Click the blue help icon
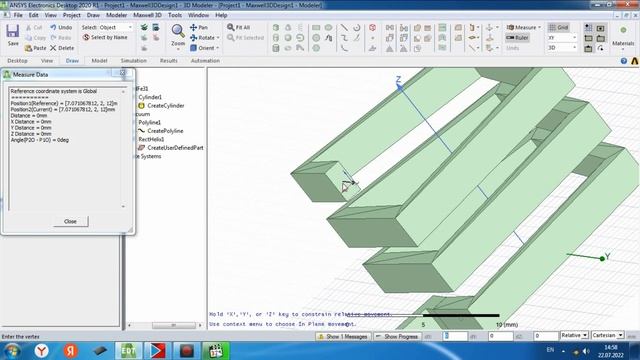This screenshot has height=360, width=640. [624, 61]
